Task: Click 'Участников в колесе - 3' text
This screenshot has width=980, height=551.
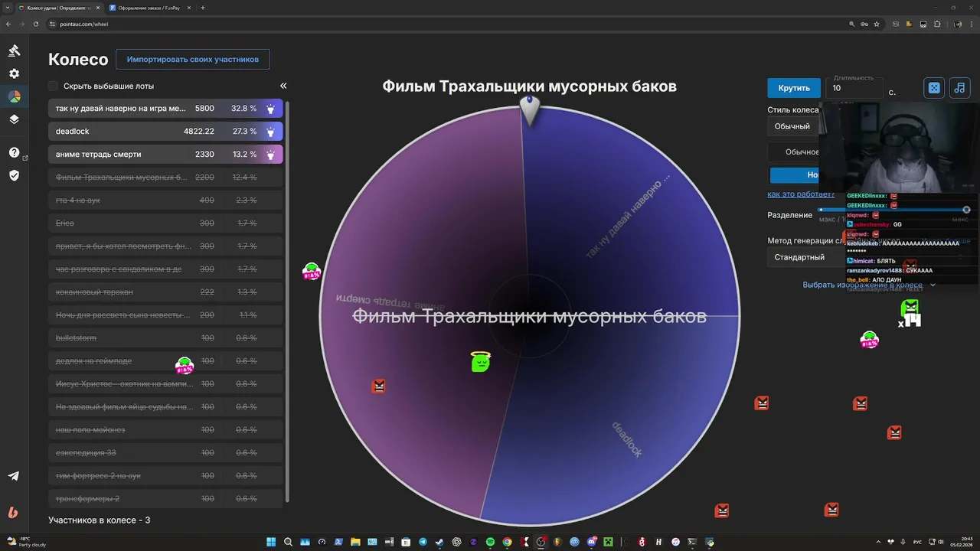Action: pyautogui.click(x=100, y=520)
